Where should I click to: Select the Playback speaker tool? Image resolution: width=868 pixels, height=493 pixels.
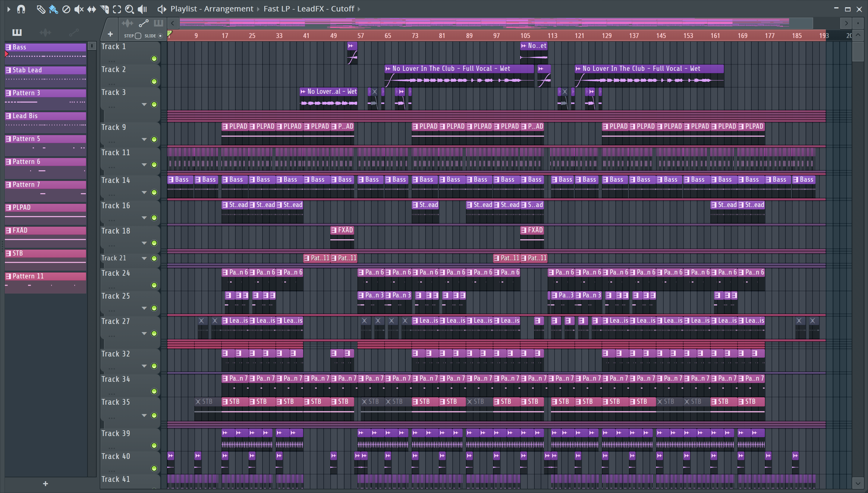(x=142, y=9)
